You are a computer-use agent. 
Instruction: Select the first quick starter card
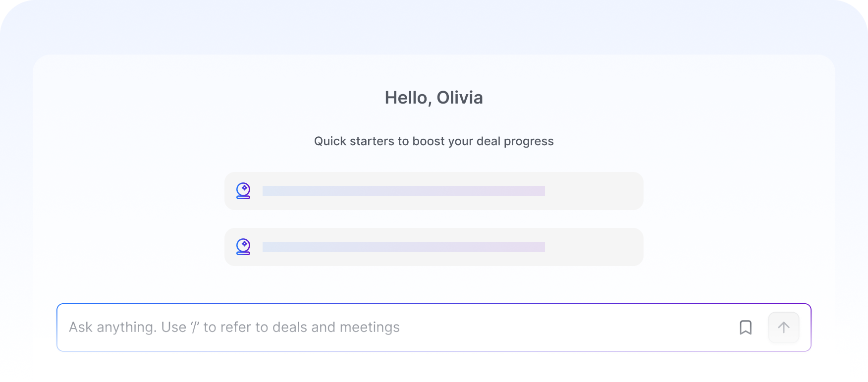tap(434, 191)
